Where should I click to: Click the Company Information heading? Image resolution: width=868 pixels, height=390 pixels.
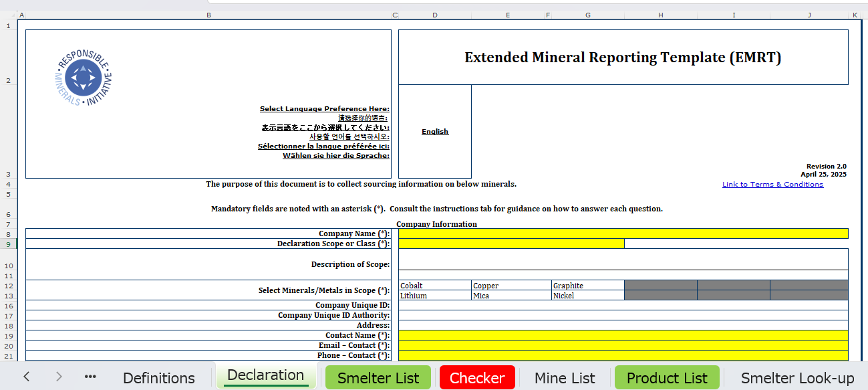[436, 224]
